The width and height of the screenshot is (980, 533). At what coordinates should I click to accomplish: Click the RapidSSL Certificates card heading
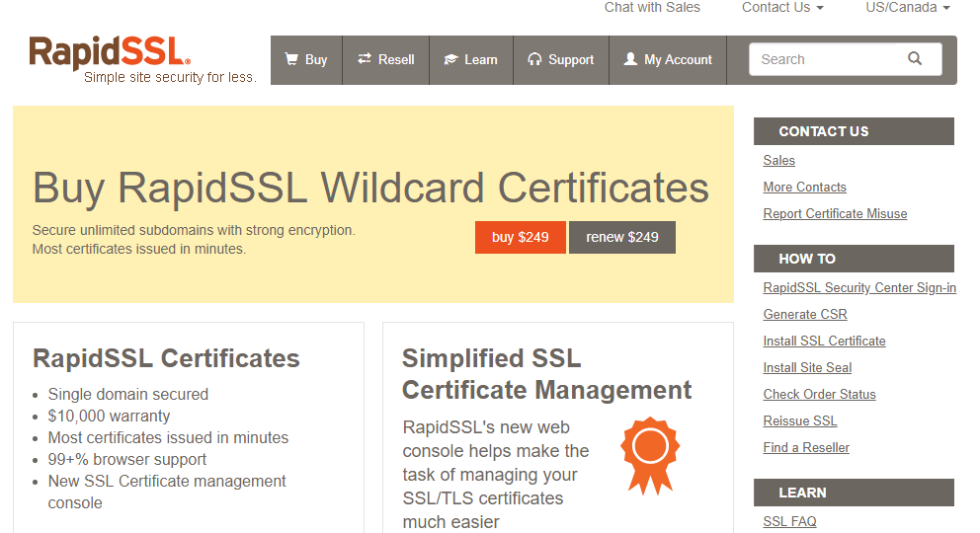166,358
